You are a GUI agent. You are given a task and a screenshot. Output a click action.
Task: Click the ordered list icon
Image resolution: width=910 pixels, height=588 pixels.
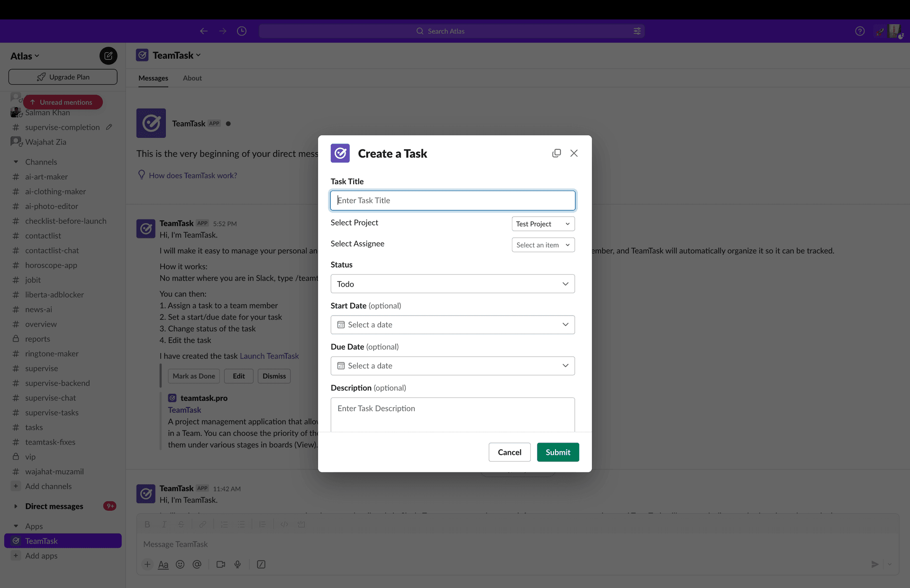click(x=224, y=525)
